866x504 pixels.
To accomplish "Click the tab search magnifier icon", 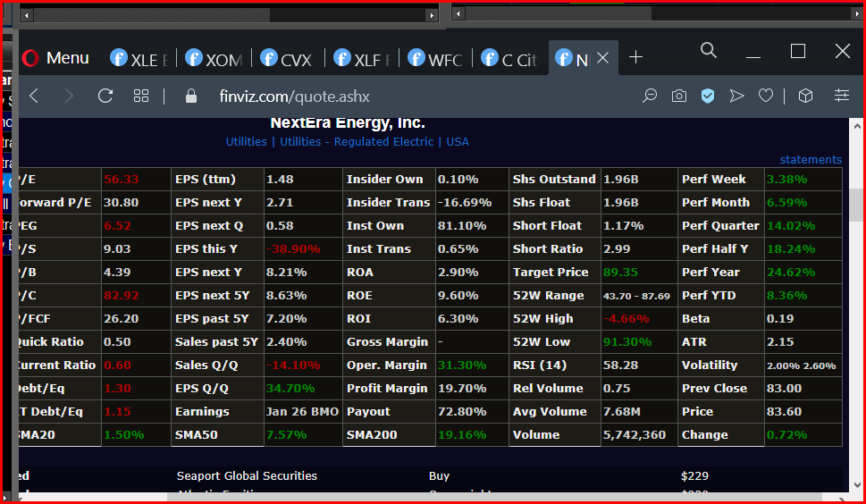I will [x=709, y=51].
